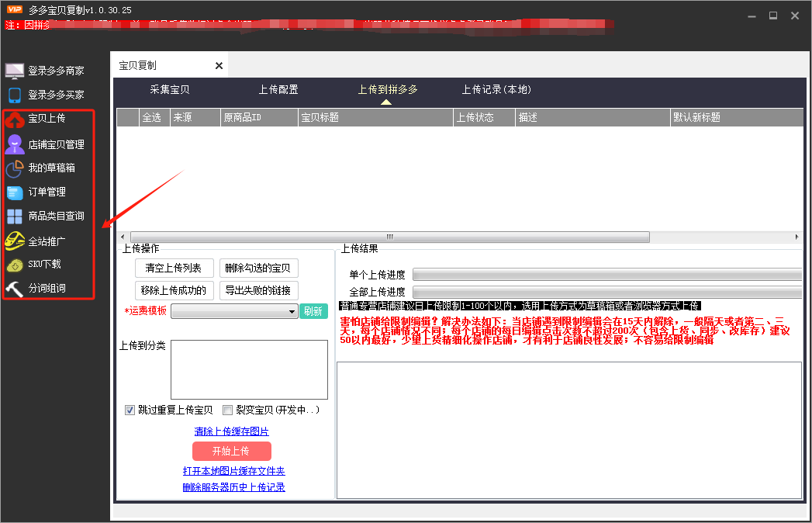This screenshot has width=812, height=523.
Task: Minimize the 多多宝贝复制 window
Action: click(752, 16)
